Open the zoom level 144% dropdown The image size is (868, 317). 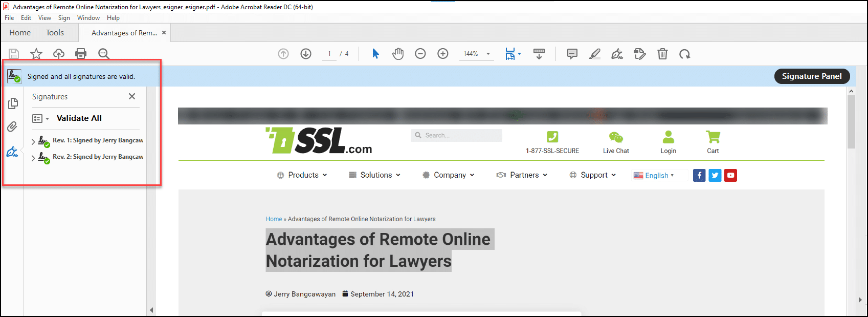coord(488,54)
